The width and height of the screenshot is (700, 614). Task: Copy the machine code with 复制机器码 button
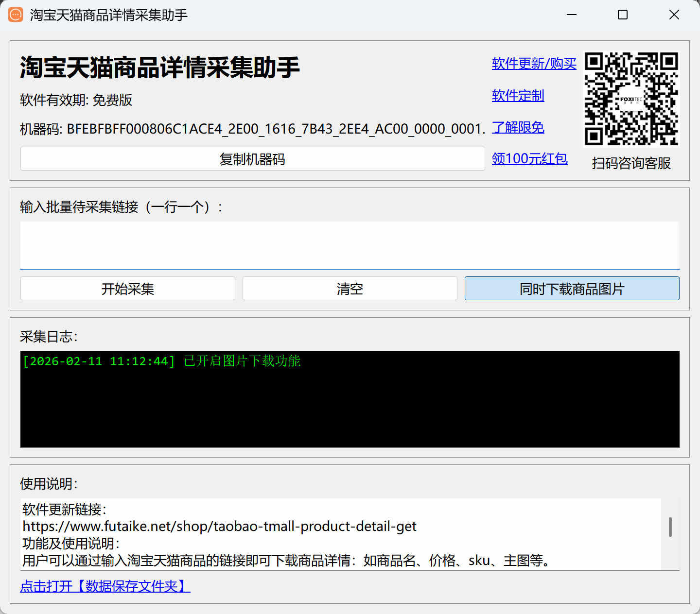point(252,159)
